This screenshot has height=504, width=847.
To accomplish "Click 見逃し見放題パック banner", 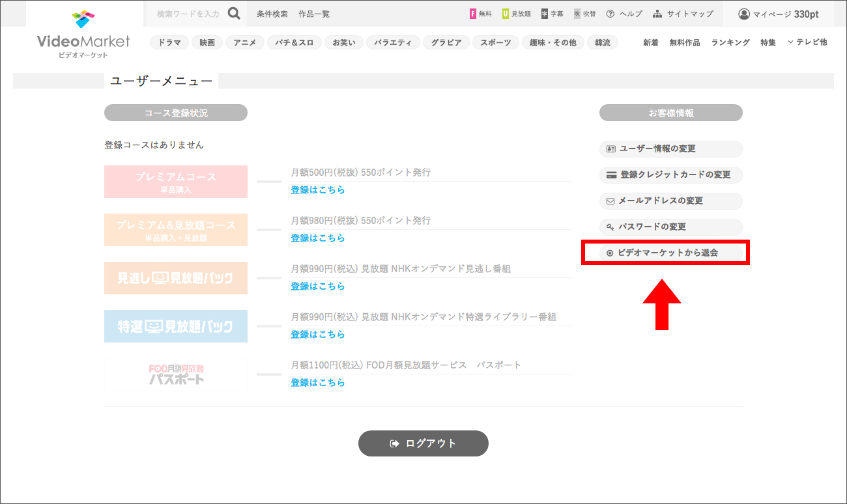I will point(176,278).
